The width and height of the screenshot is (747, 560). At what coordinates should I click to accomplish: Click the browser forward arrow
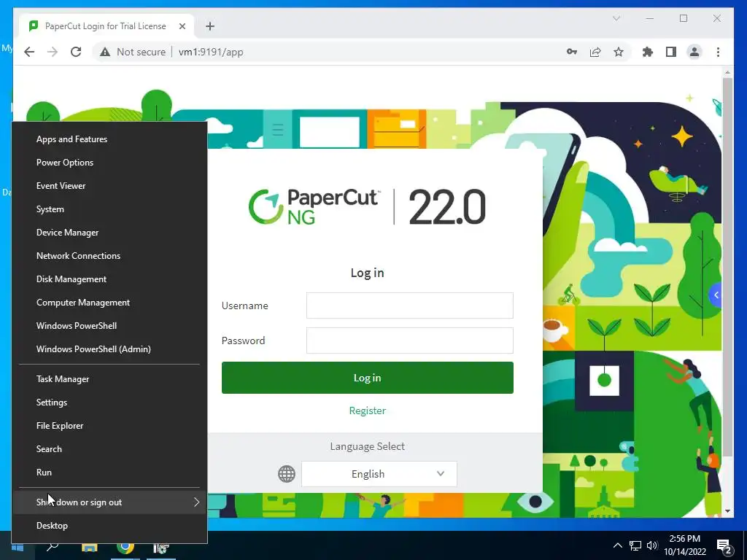53,52
